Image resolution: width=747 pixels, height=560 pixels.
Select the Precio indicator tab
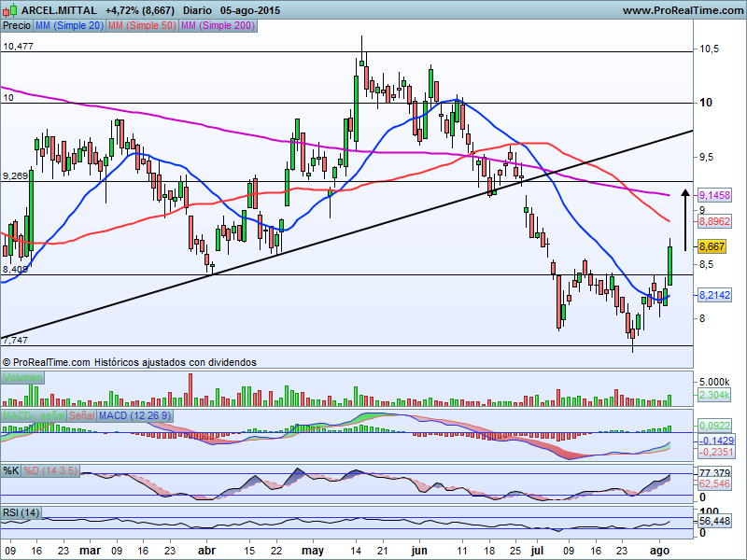point(17,25)
